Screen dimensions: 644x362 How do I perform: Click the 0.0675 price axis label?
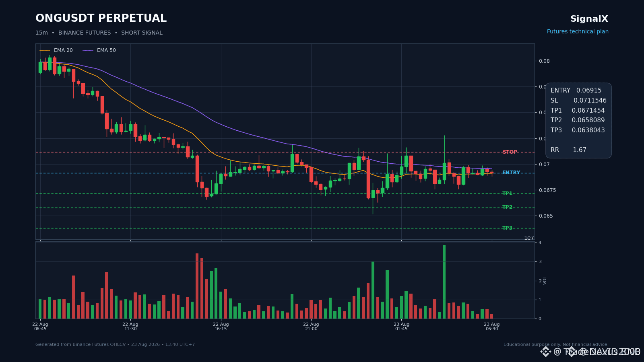click(x=547, y=190)
